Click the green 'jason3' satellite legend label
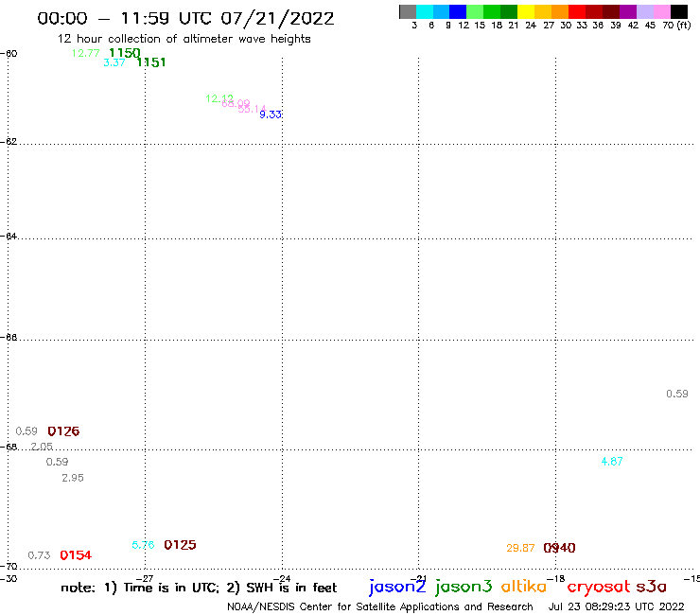This screenshot has width=700, height=615. [x=464, y=587]
